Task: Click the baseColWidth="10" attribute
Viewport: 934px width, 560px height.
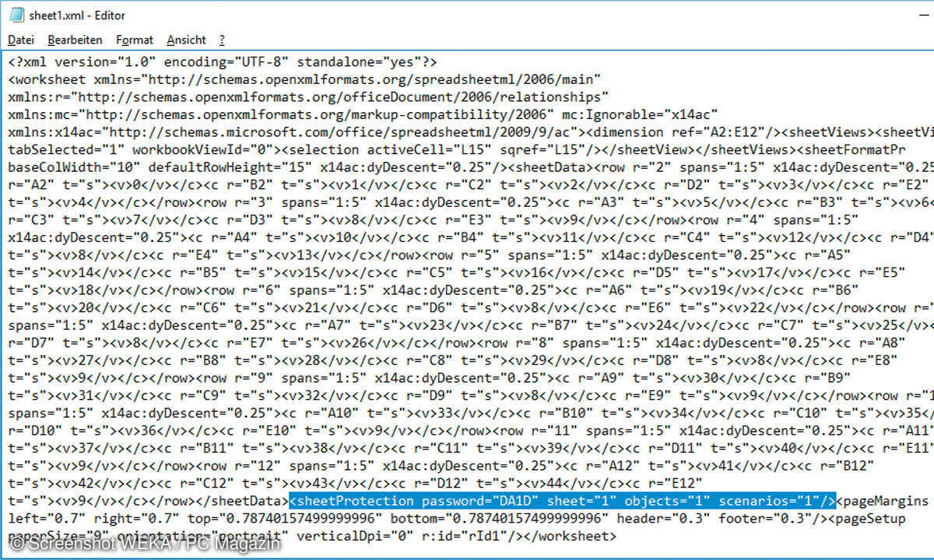Action: 75,167
